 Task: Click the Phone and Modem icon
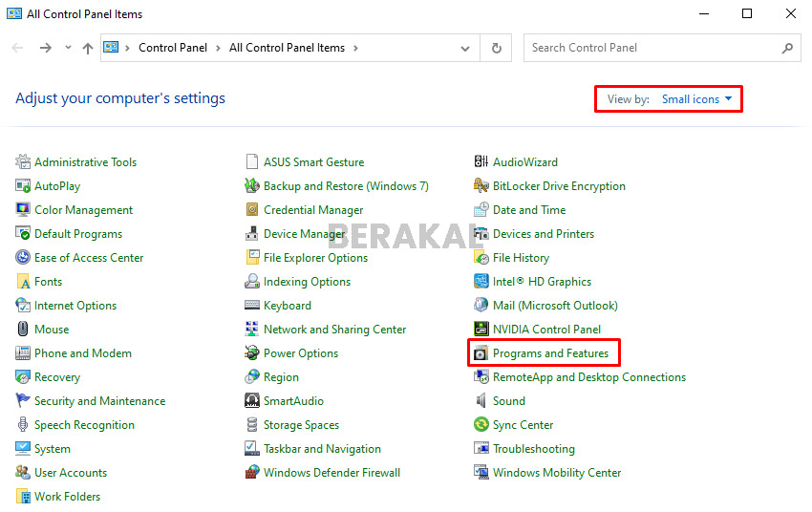pos(23,353)
